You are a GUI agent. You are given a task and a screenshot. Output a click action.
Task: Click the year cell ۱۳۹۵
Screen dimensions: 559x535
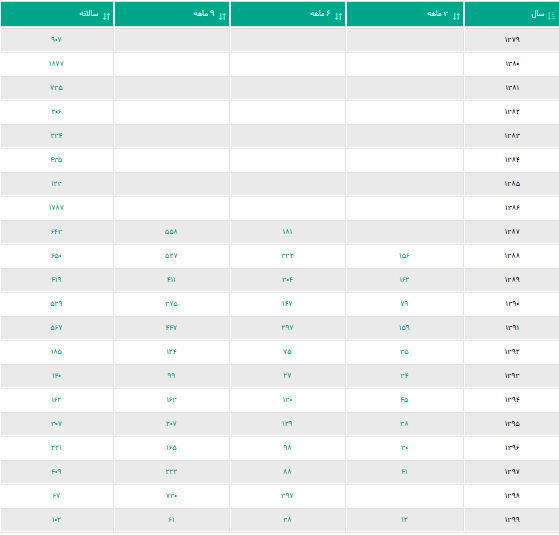512,424
